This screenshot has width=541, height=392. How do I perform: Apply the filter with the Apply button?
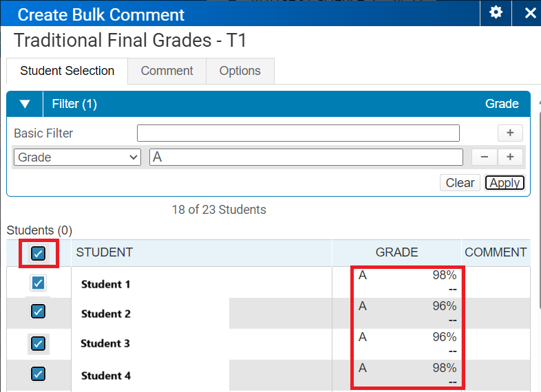(x=505, y=183)
